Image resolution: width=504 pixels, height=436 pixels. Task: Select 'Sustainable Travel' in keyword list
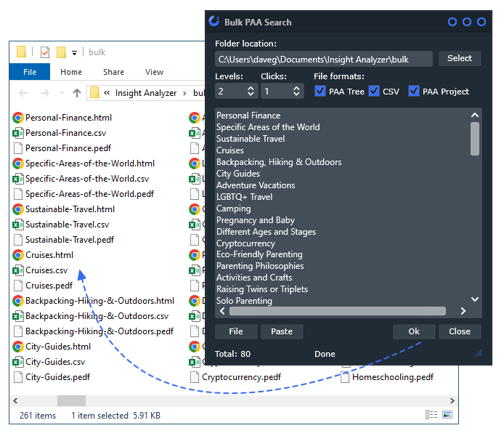251,139
